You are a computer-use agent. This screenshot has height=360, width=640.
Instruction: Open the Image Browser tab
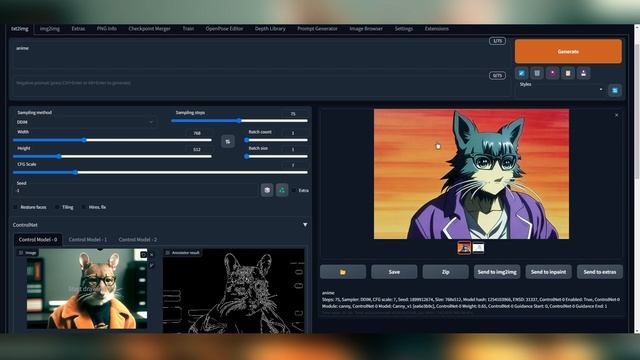pos(366,29)
